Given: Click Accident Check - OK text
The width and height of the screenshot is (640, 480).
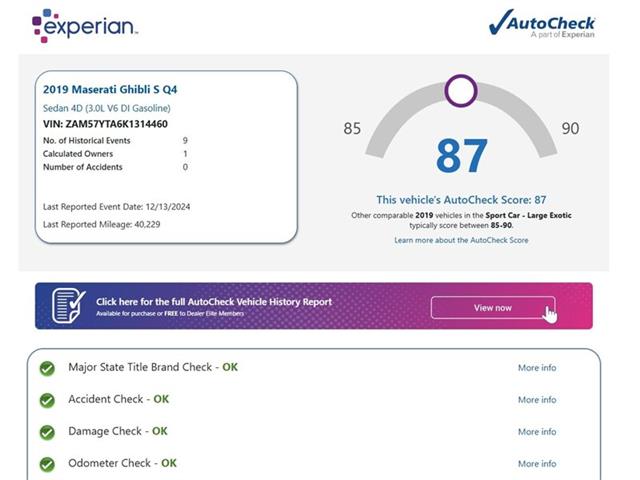Looking at the screenshot, I should point(119,399).
